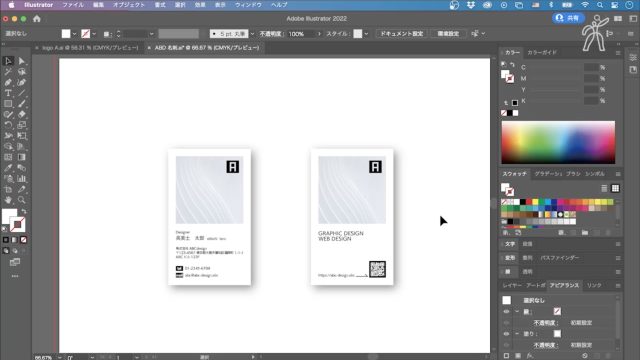Switch to the リンク panel tab
Image resolution: width=640 pixels, height=360 pixels.
coord(594,285)
